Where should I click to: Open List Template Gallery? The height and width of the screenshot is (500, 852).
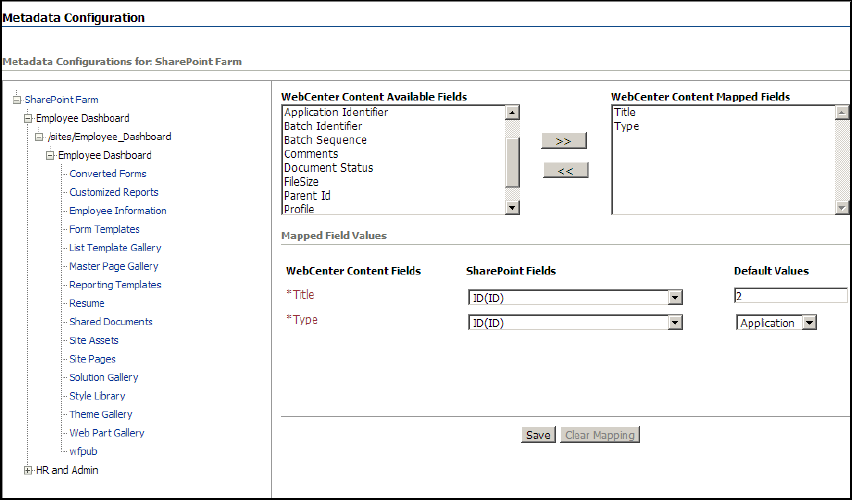point(115,248)
